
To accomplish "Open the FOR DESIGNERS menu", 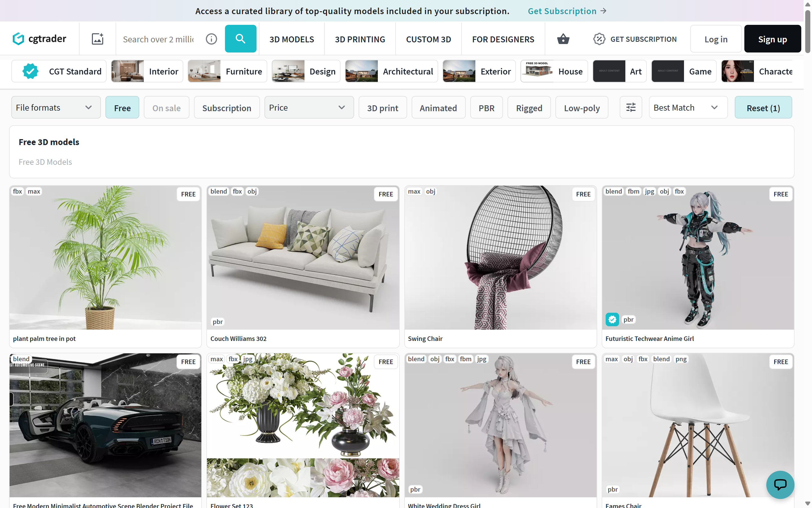I will 503,39.
